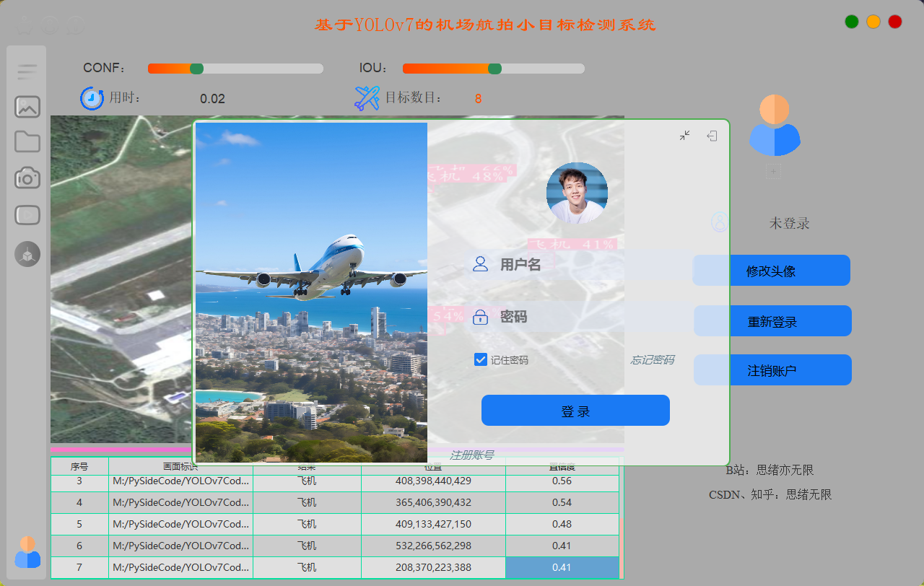Open the 注册账号 link

[x=471, y=455]
